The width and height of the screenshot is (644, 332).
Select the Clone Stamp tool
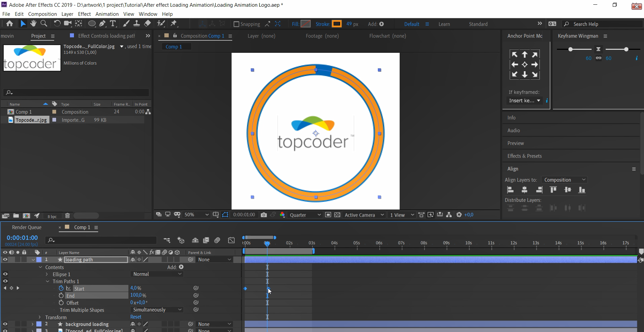[136, 23]
